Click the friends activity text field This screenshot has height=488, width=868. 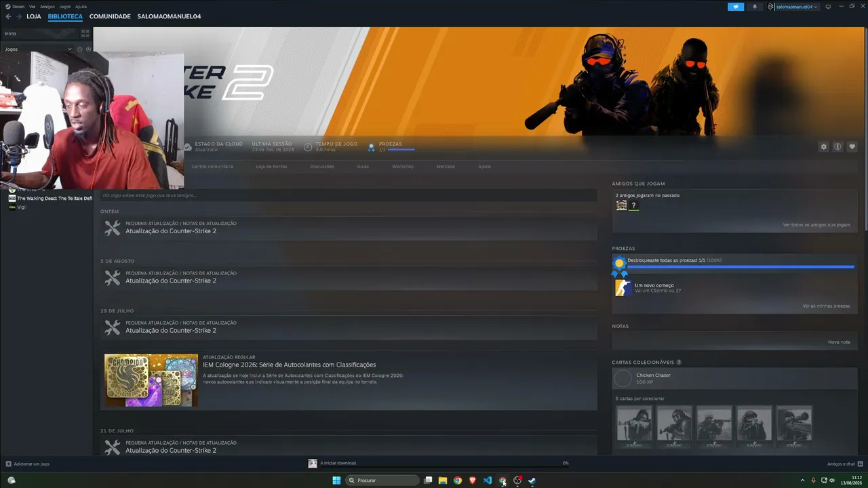pyautogui.click(x=349, y=195)
